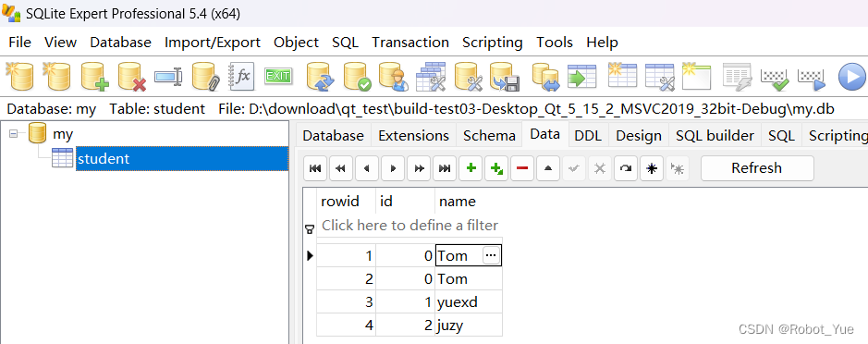Open the Import/Export menu

[x=213, y=43]
